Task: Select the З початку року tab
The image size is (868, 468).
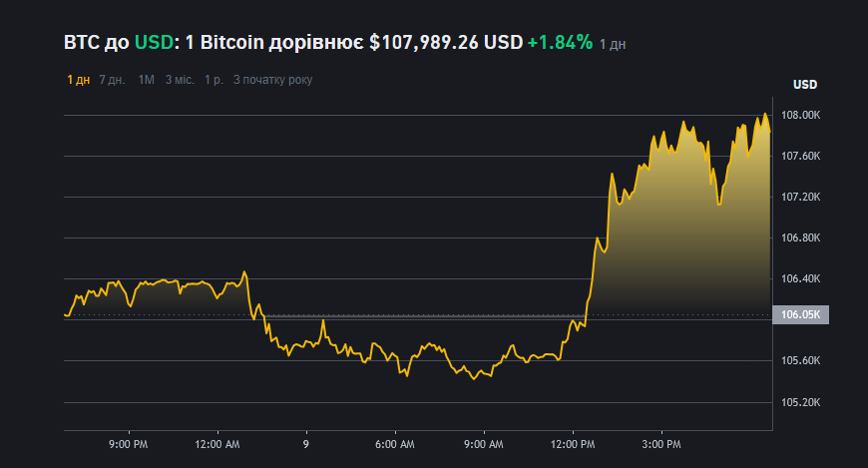Action: click(x=273, y=80)
